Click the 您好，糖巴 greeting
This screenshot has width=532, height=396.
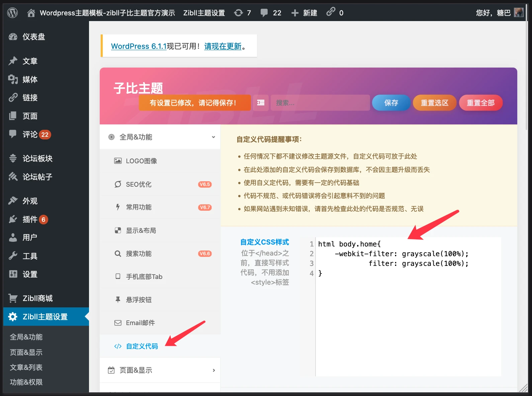[493, 13]
